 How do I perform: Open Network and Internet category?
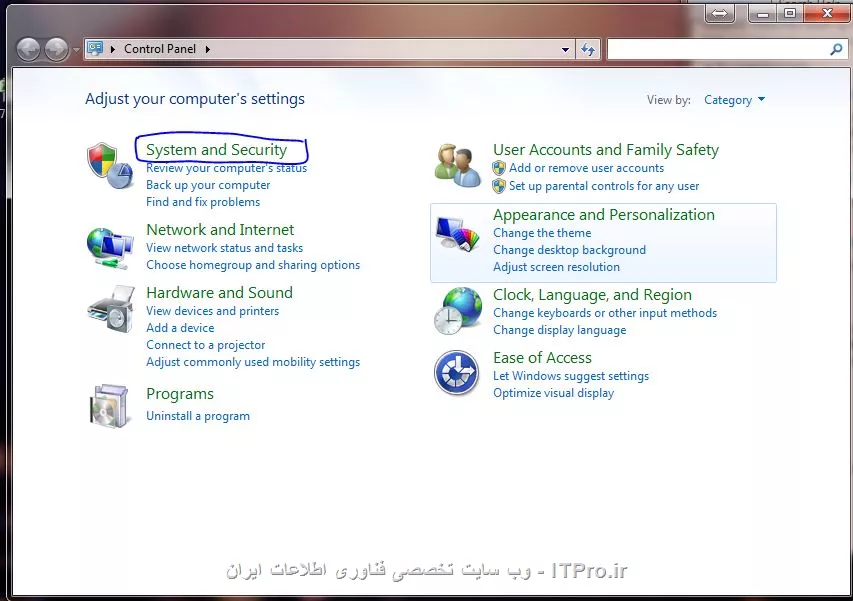[220, 230]
